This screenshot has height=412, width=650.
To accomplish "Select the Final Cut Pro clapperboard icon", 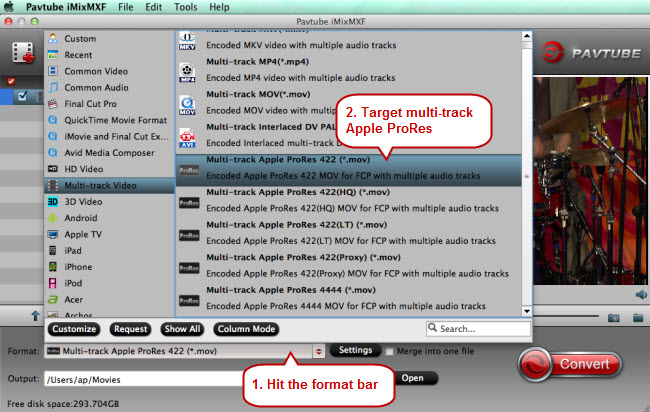I will [53, 104].
